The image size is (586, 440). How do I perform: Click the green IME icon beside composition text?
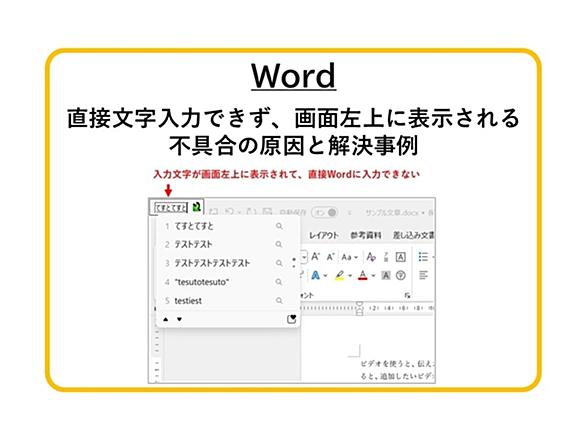click(197, 207)
